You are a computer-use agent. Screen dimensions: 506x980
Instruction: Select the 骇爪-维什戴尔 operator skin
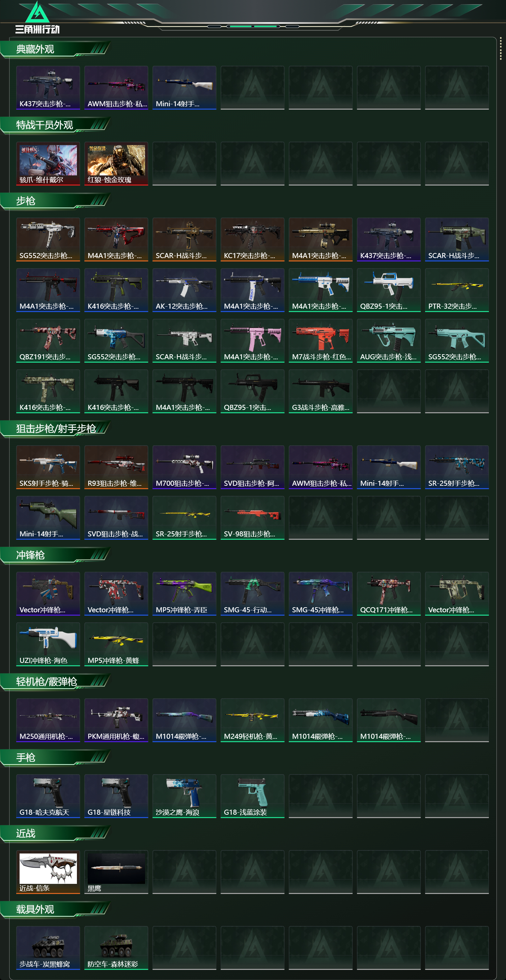(x=48, y=164)
